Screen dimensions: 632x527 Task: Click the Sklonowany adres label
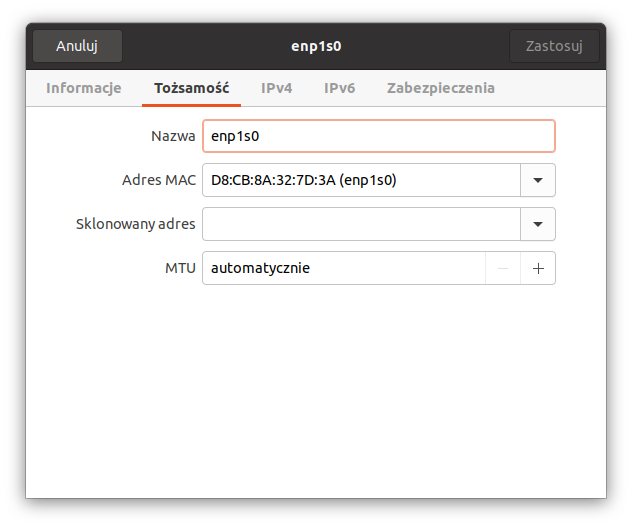point(135,224)
